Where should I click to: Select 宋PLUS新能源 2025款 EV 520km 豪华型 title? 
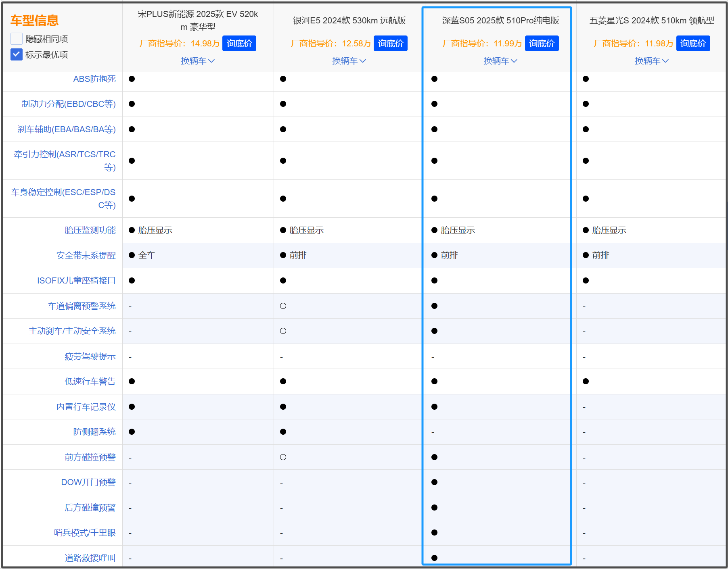pyautogui.click(x=198, y=21)
